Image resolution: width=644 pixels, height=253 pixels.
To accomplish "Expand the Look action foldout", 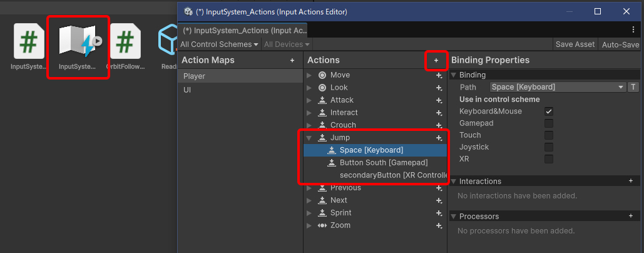I will (x=309, y=88).
